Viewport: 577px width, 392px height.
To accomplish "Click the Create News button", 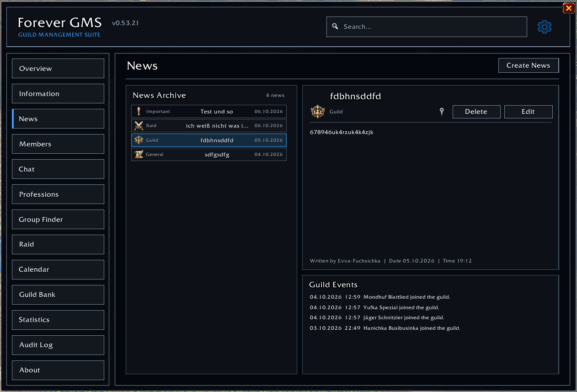I will [x=529, y=65].
